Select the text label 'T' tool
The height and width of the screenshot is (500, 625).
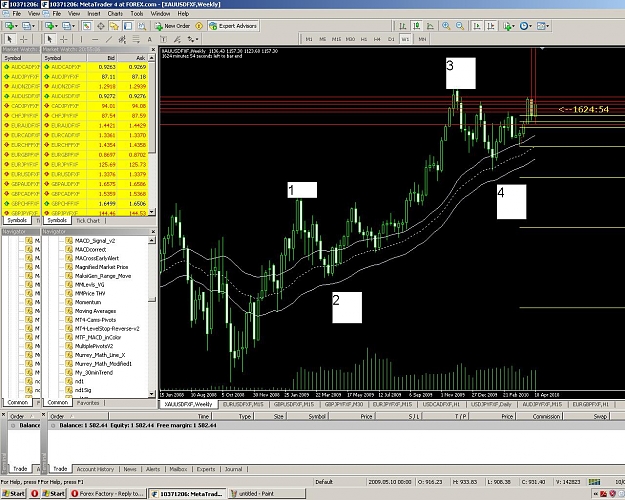(163, 39)
